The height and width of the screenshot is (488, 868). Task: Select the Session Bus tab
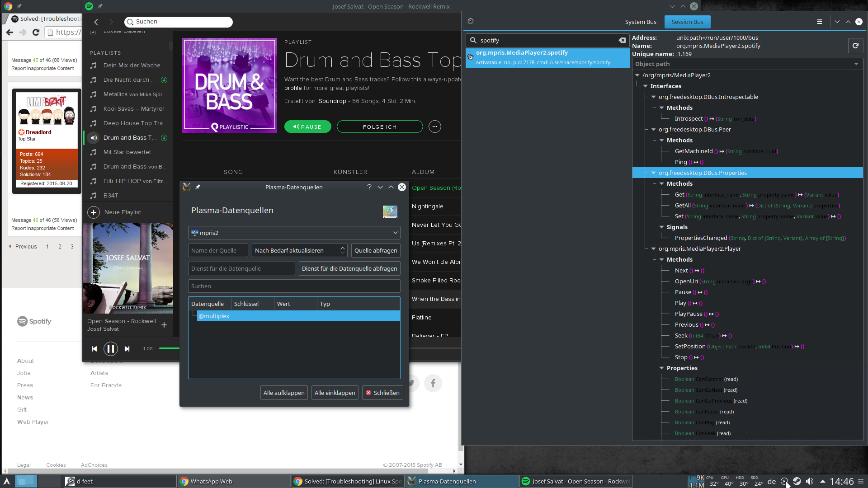point(687,22)
